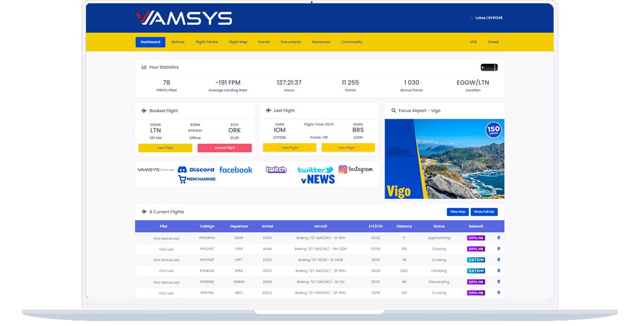Screen dimensions: 644x326
Task: Open the Resources menu
Action: (321, 42)
